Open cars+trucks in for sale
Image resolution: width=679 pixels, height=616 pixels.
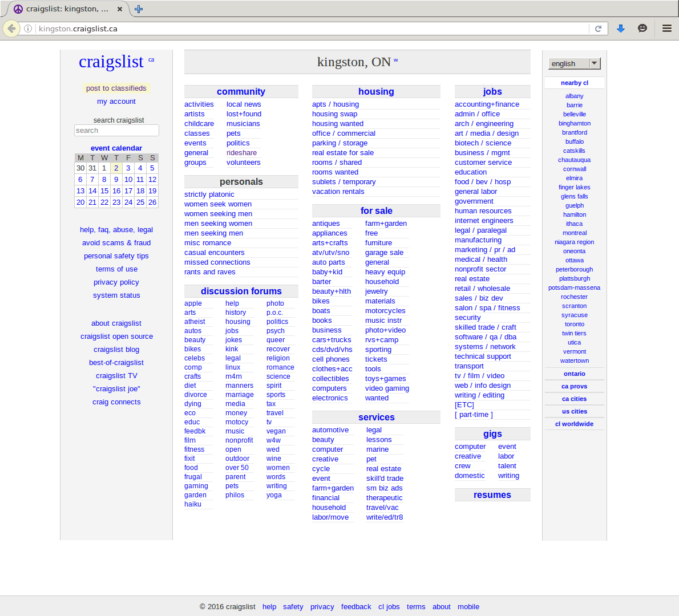point(332,340)
